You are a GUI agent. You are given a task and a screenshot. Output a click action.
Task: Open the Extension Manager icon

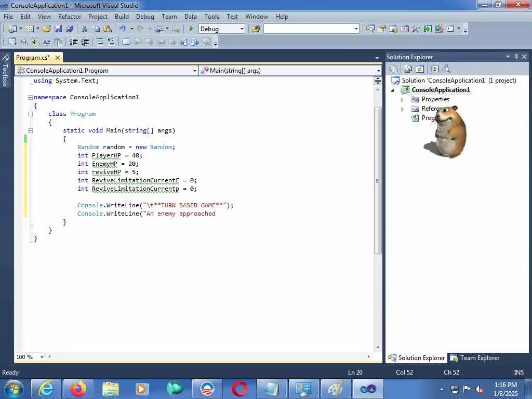[x=439, y=29]
